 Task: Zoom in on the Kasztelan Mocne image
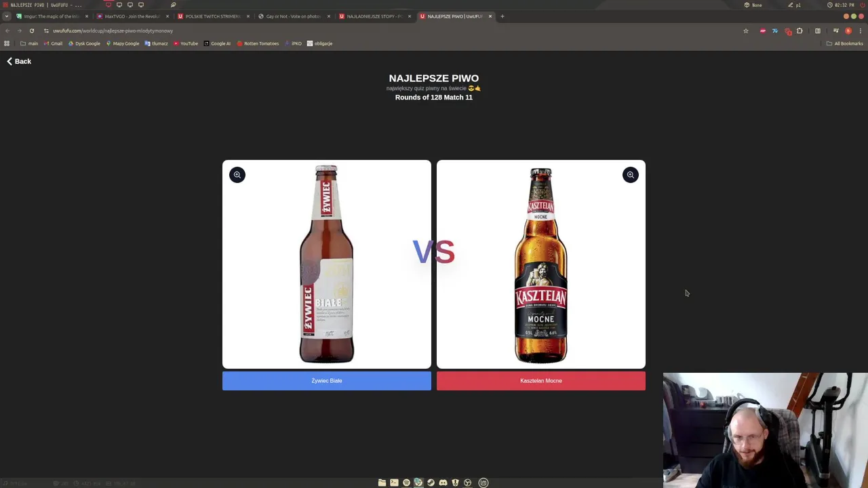pyautogui.click(x=631, y=175)
